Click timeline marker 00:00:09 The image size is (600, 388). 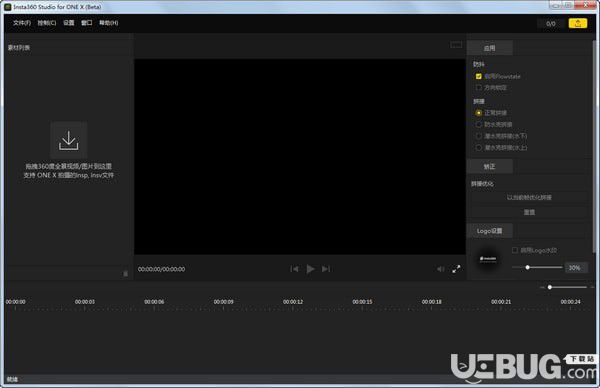[223, 302]
